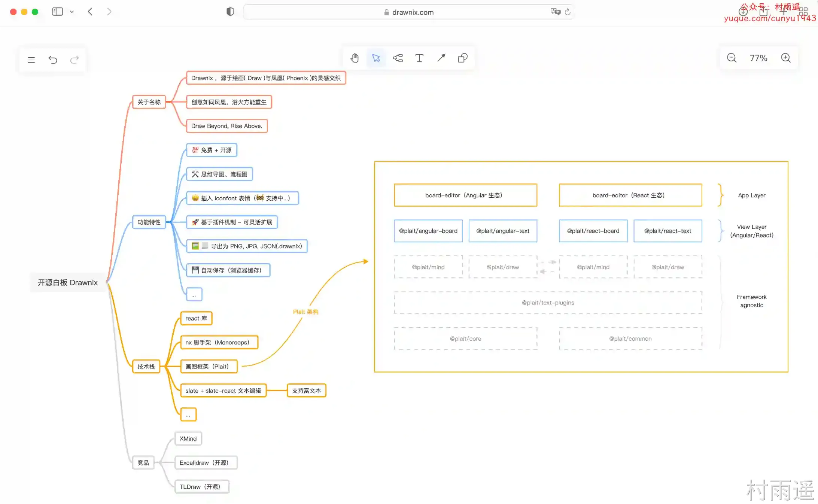
Task: Select the 技术栈 node
Action: pyautogui.click(x=146, y=367)
